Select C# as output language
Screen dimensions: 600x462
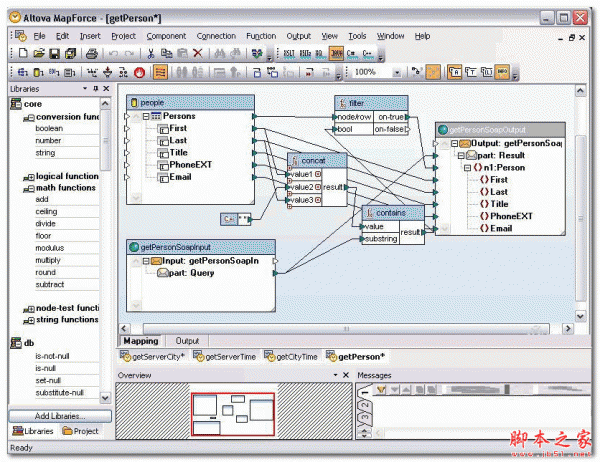tap(352, 53)
